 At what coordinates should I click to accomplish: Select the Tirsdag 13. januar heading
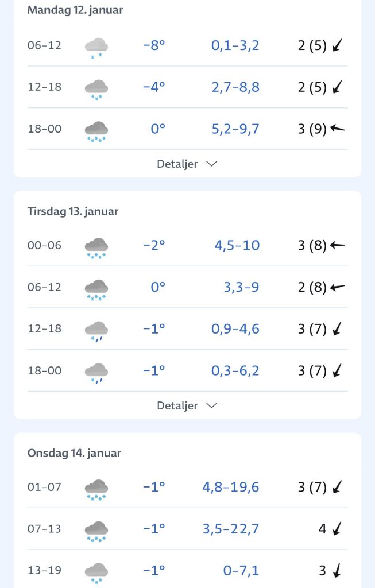(73, 211)
